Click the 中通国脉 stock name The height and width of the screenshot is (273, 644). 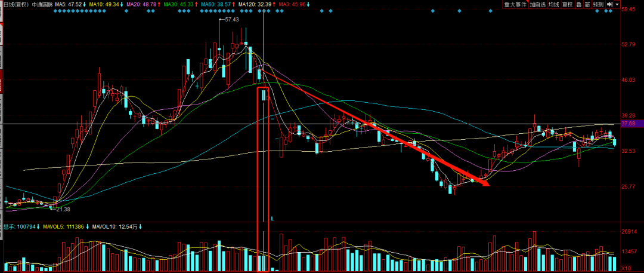[42, 4]
